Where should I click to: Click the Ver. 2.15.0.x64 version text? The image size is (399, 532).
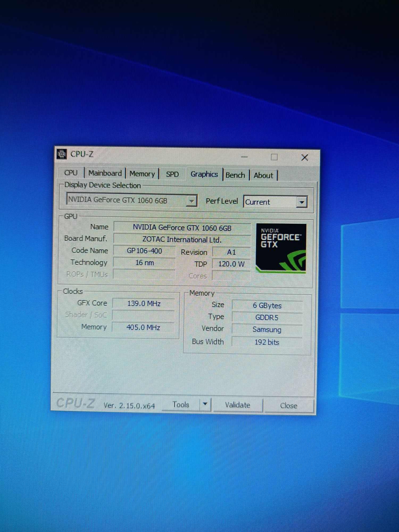[x=129, y=406]
